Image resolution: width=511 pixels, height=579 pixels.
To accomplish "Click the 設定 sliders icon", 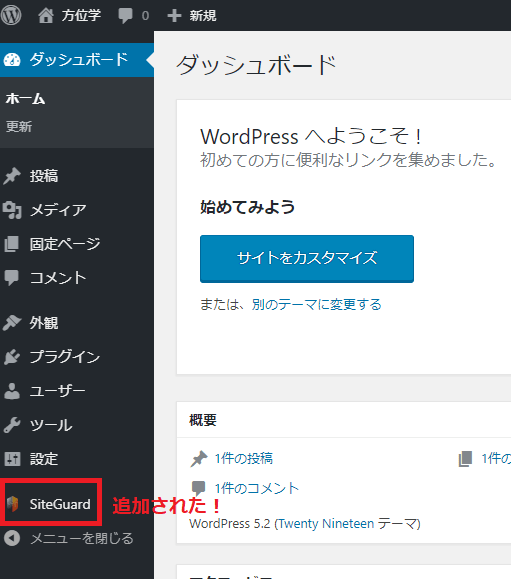I will click(x=12, y=459).
